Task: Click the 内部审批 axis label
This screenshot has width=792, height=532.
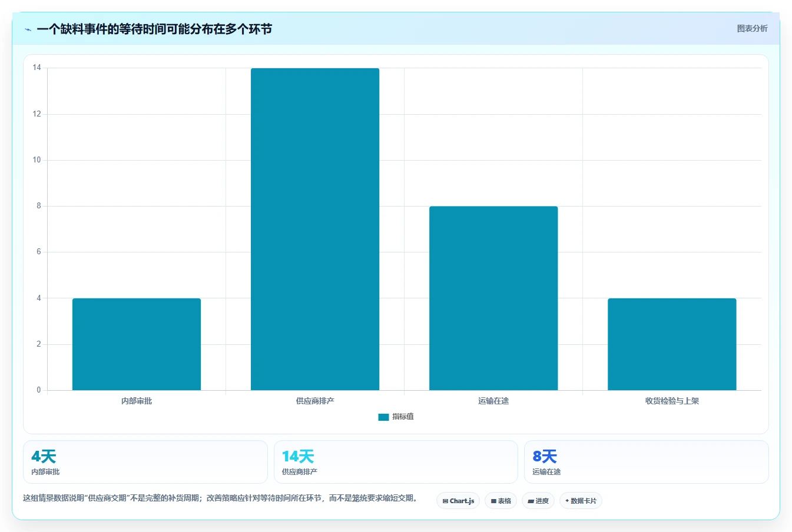Action: coord(137,401)
